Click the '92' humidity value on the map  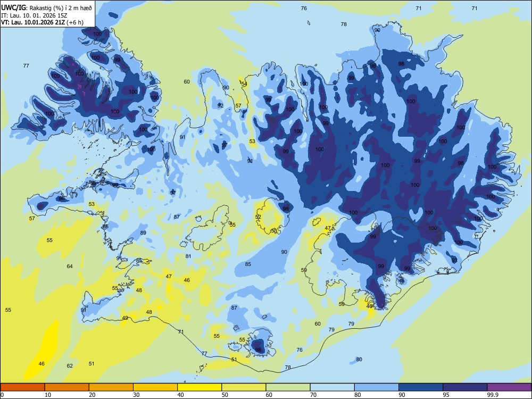point(220,105)
